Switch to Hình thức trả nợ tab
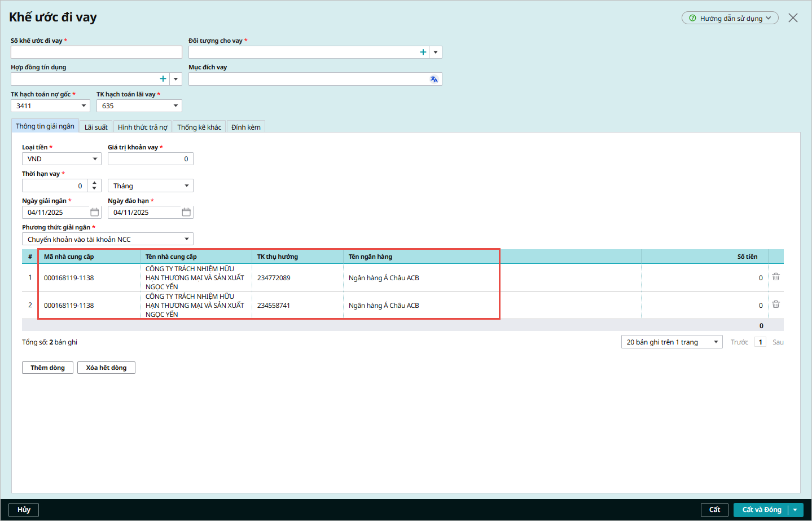The image size is (812, 521). click(142, 127)
